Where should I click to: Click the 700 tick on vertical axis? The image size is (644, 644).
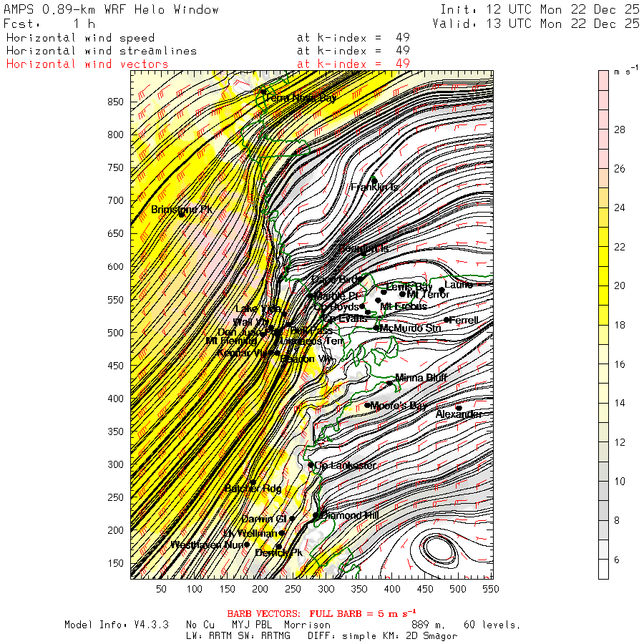115,200
